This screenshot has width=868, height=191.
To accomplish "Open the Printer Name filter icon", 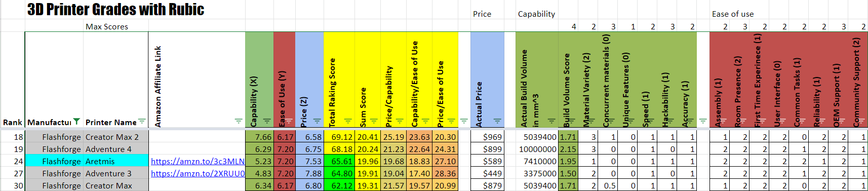I will pyautogui.click(x=142, y=122).
